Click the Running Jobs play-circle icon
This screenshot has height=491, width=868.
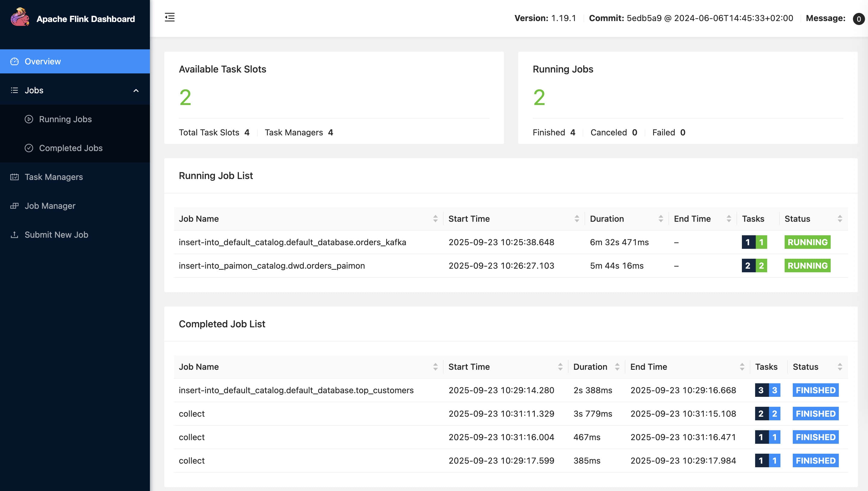(29, 119)
